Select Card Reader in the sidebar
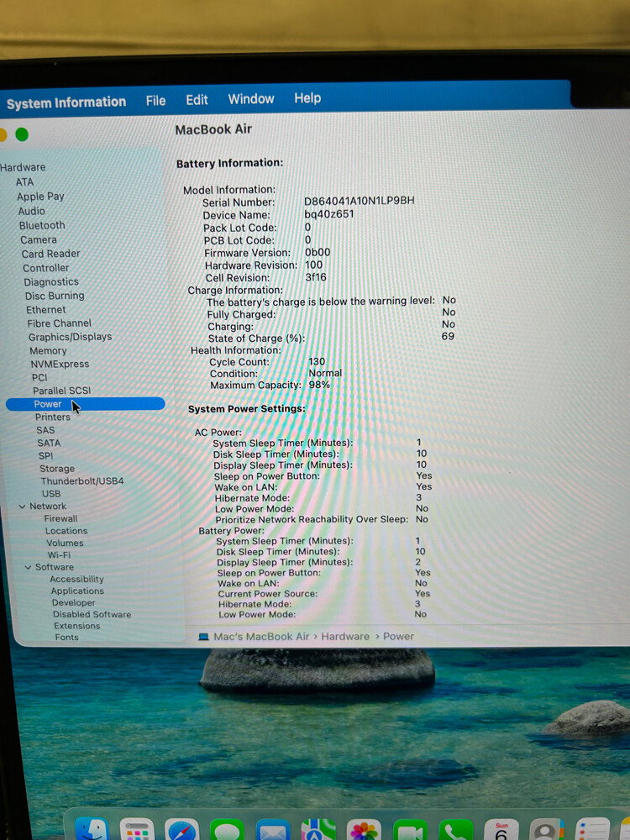This screenshot has height=840, width=630. pyautogui.click(x=51, y=254)
